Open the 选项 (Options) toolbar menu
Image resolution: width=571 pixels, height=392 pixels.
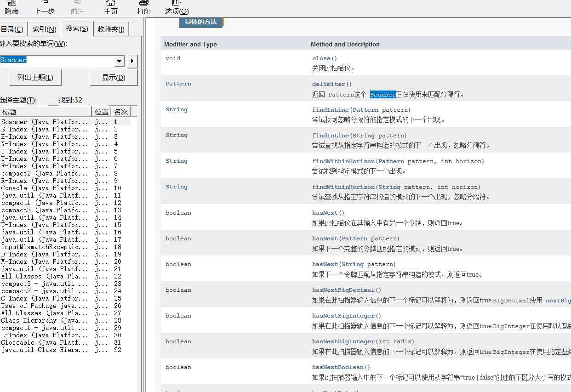click(177, 6)
